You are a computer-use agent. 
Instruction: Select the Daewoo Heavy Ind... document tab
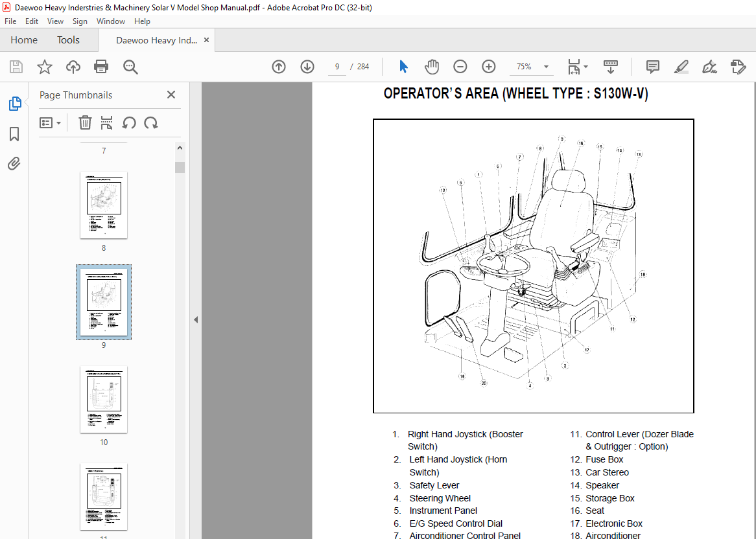[156, 40]
